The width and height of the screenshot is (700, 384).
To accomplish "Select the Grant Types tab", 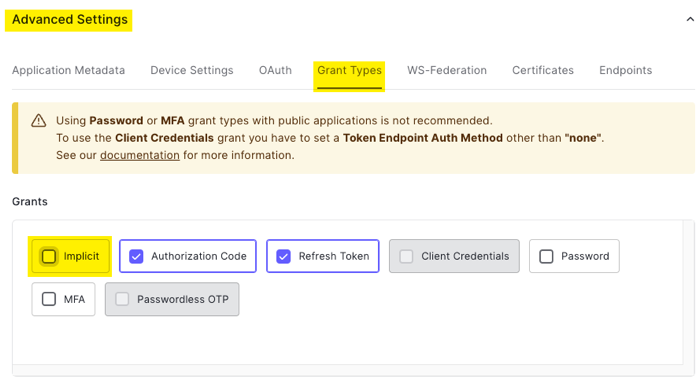I will 350,70.
